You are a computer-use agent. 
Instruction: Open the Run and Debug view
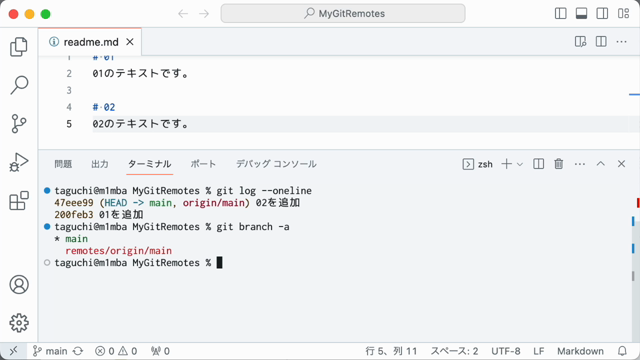(19, 162)
